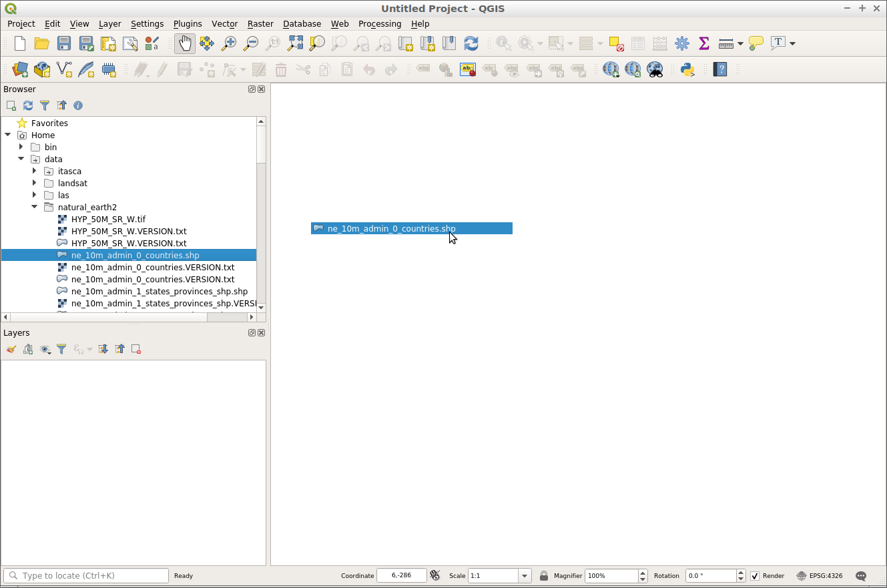Toggle Enable Properties Widget in Browser panel
The image size is (887, 588).
pos(78,105)
